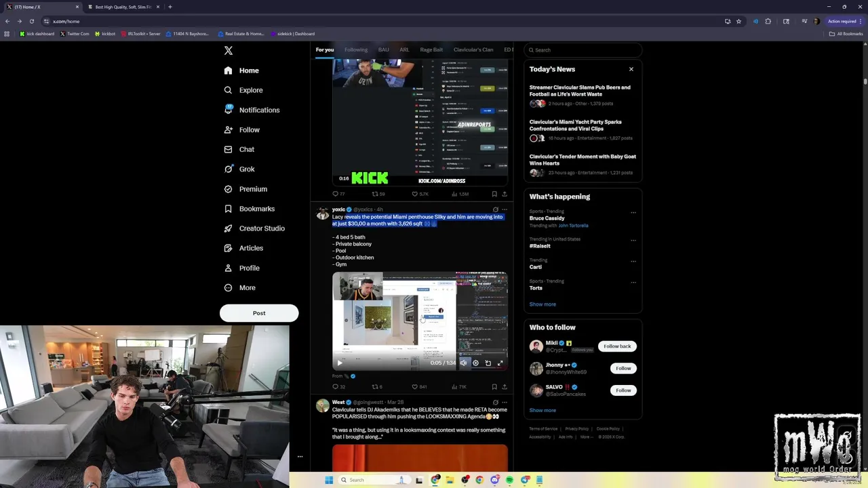
Task: Open Creator Studio in the sidebar
Action: (254, 228)
